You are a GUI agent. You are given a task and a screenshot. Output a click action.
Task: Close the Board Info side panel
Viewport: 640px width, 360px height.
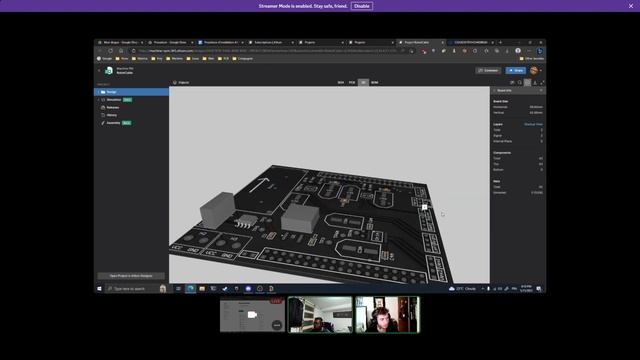(x=541, y=90)
